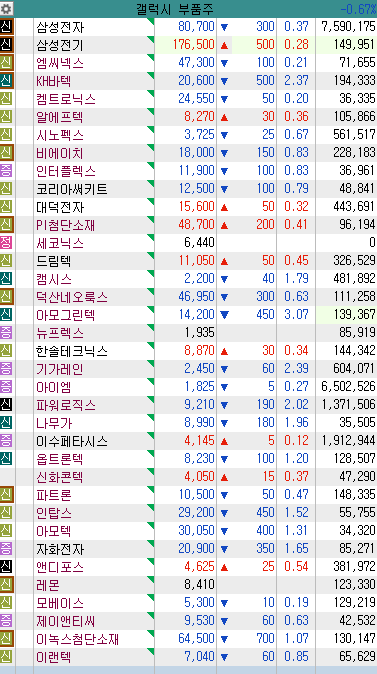Select the 비에이치 stock name
This screenshot has width=377, height=674.
[x=60, y=153]
